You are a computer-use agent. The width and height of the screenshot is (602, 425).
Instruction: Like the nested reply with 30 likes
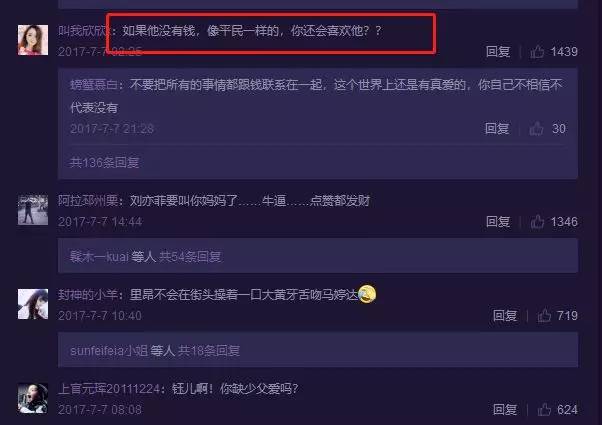(x=536, y=129)
